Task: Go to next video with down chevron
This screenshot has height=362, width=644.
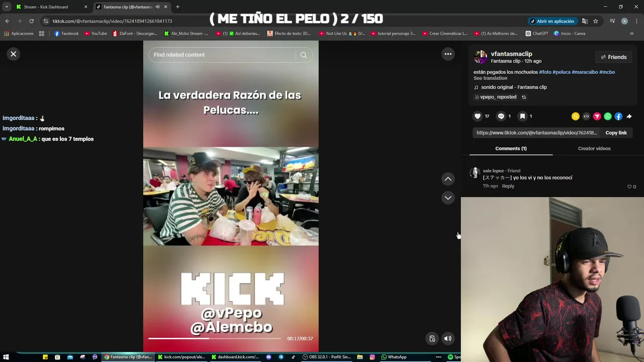Action: [448, 198]
